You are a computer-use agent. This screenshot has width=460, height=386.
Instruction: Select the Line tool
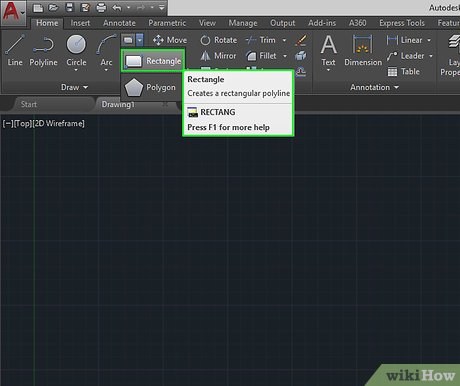coord(15,50)
